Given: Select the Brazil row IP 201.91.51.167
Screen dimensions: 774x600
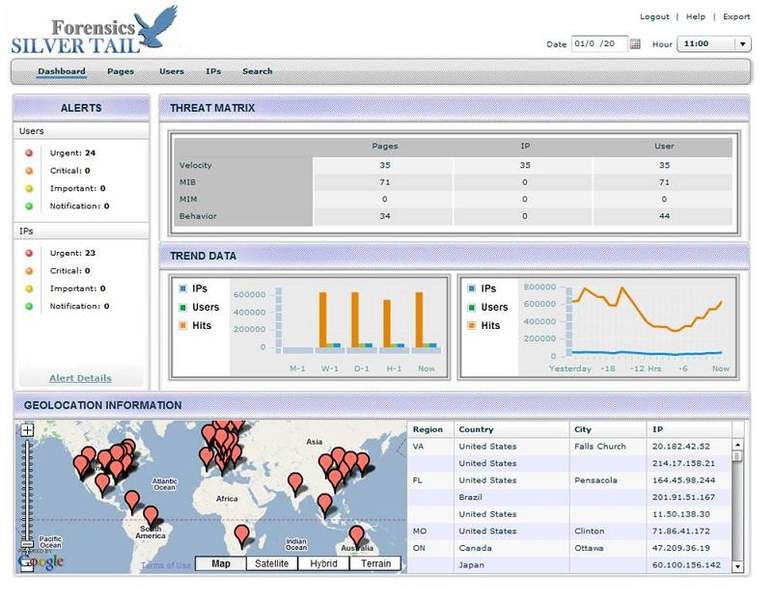Looking at the screenshot, I should coord(683,497).
